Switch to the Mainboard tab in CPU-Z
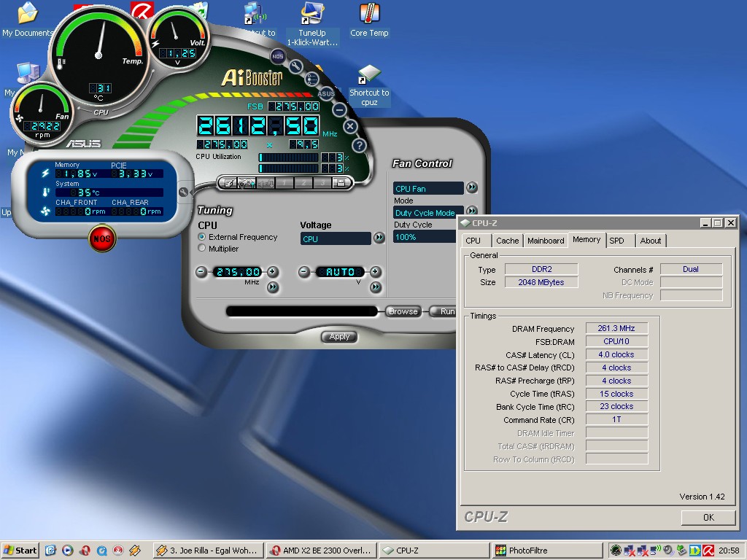747x560 pixels. coord(546,241)
